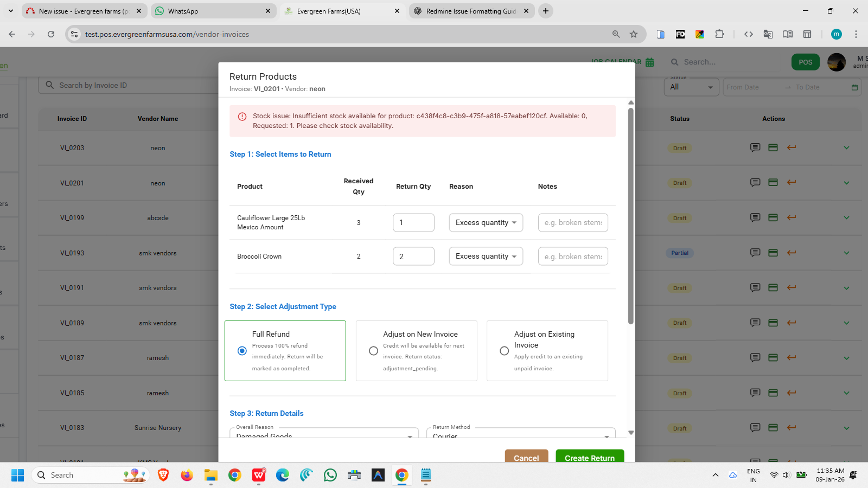
Task: Click return arrow icon for invoice VI_0193
Action: click(792, 253)
